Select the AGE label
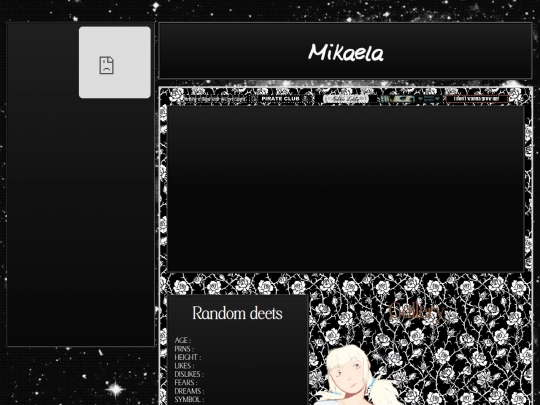 click(183, 340)
